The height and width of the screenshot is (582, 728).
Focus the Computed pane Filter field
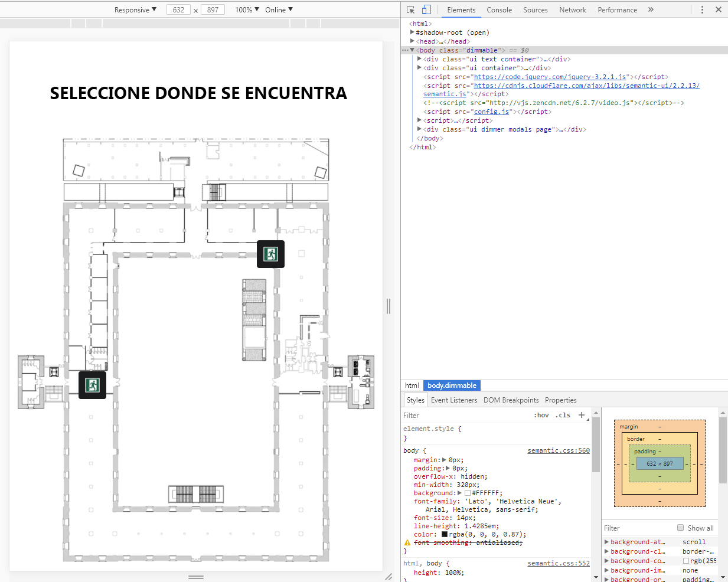(638, 528)
